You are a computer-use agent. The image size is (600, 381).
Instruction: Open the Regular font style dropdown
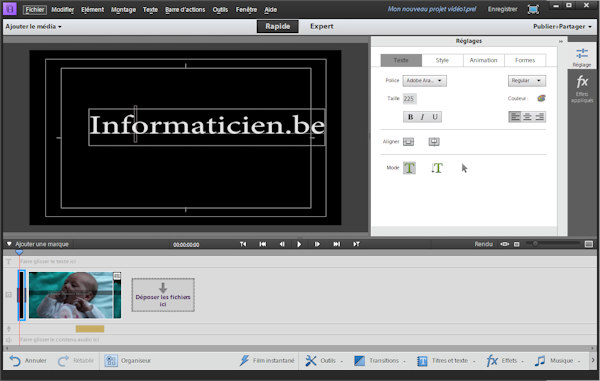point(527,81)
